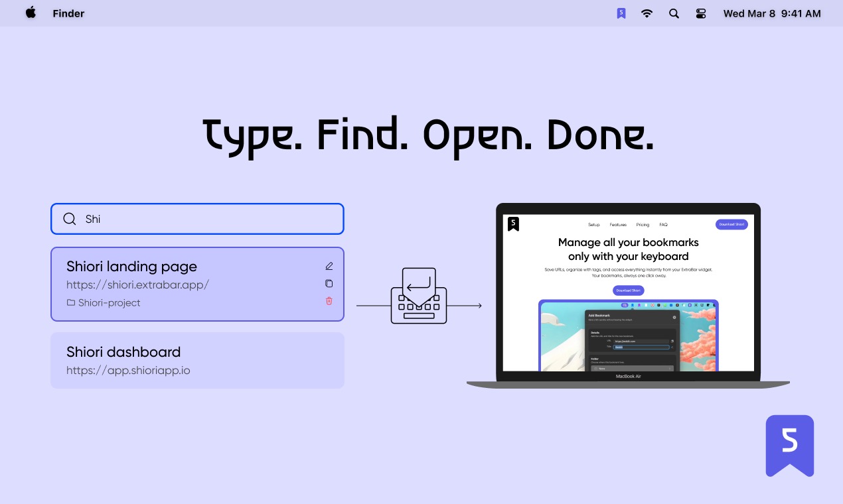Open the Shiori widget icon in the menu bar
The image size is (843, 504).
click(621, 13)
